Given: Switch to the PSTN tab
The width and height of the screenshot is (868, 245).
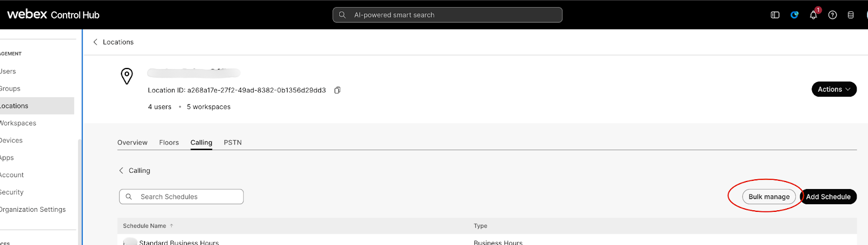Looking at the screenshot, I should tap(233, 142).
